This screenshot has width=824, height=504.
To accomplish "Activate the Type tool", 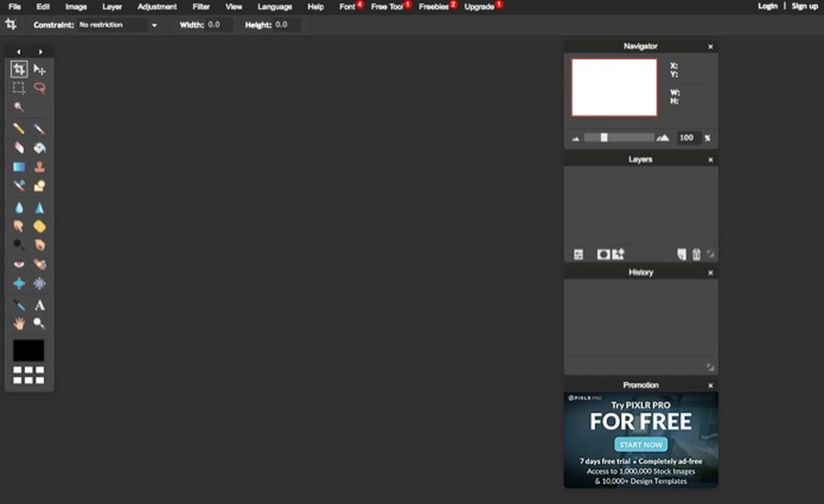I will 39,305.
